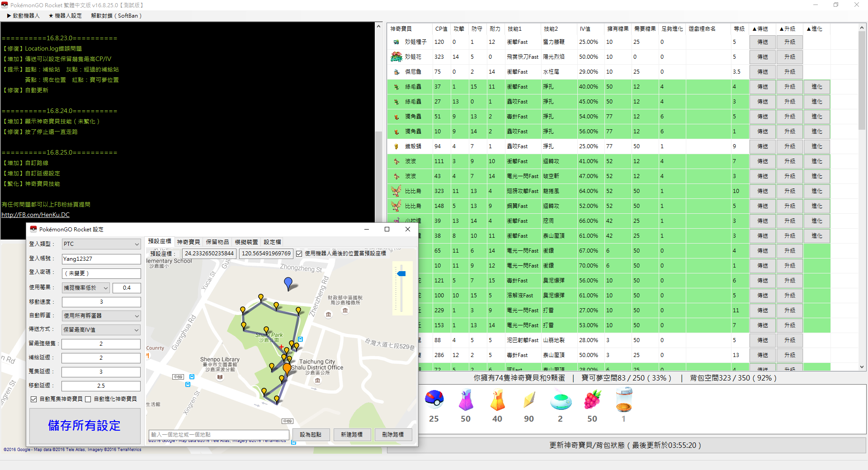Open the FB.com/HenKu.DC link
The height and width of the screenshot is (470, 868).
(36, 215)
